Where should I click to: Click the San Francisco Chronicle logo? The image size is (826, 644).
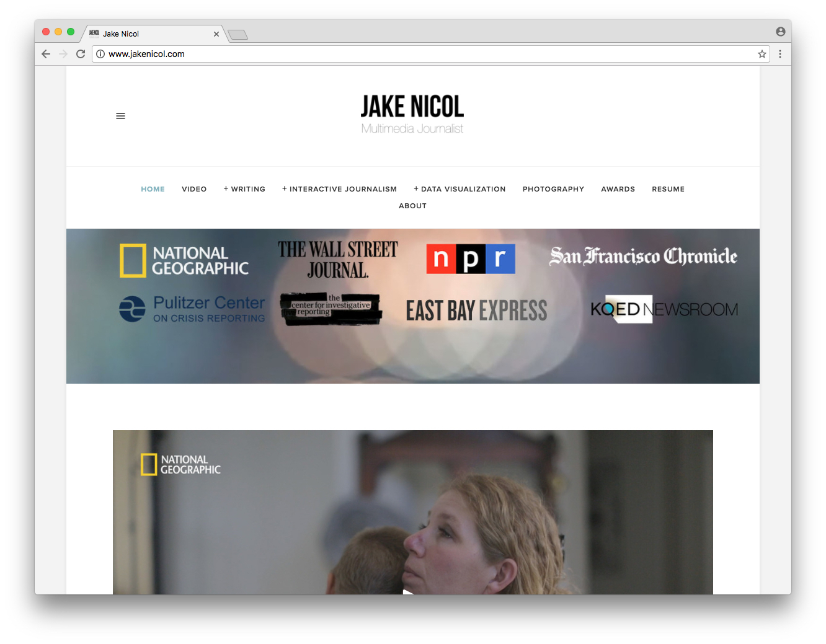point(643,256)
